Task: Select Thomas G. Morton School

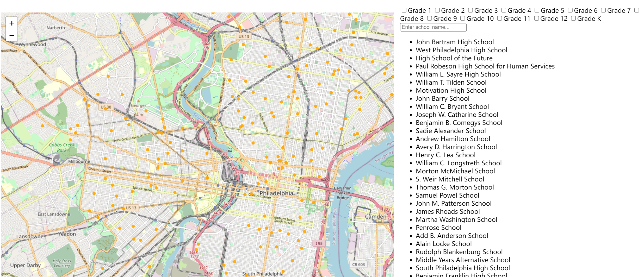Action: coord(455,187)
